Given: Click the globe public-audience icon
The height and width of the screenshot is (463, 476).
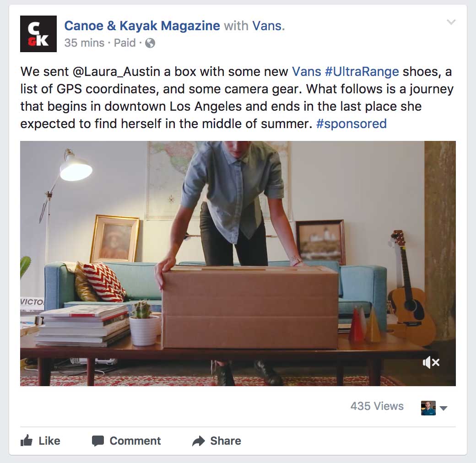Looking at the screenshot, I should (x=150, y=43).
